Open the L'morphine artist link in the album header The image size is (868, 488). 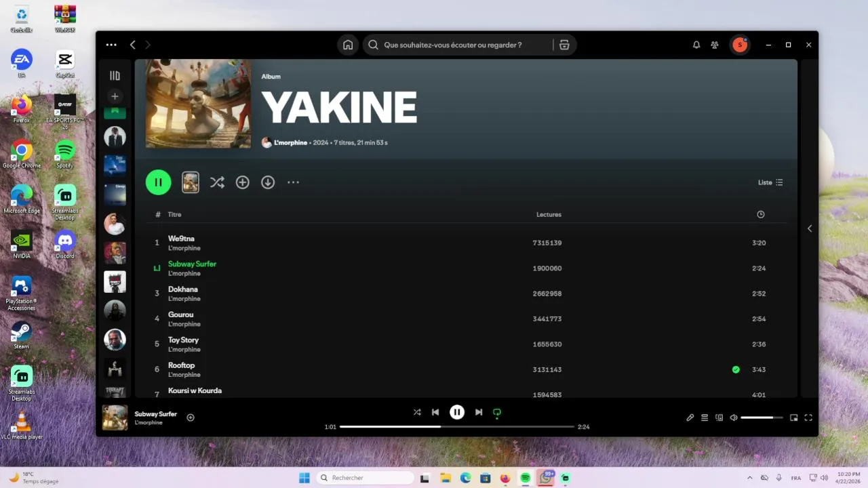coord(290,143)
